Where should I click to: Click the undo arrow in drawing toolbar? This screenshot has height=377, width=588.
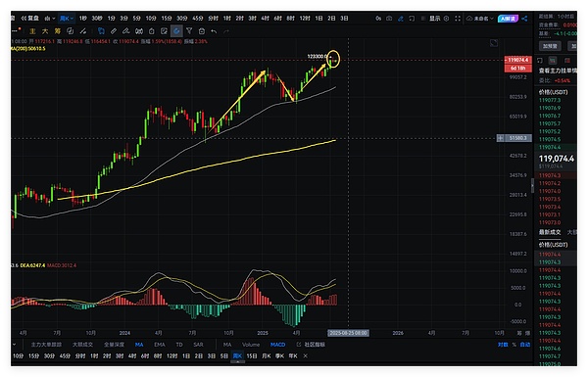click(x=214, y=31)
